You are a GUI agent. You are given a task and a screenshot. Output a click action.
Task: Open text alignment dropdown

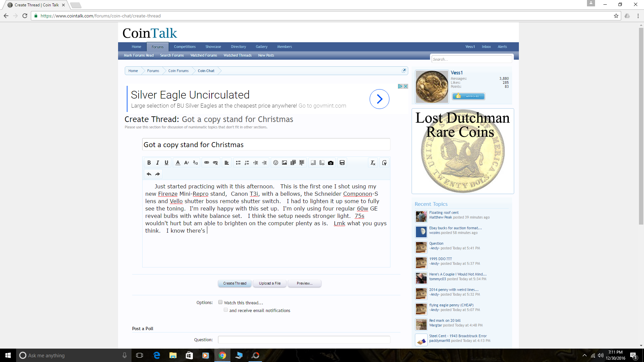tap(227, 163)
